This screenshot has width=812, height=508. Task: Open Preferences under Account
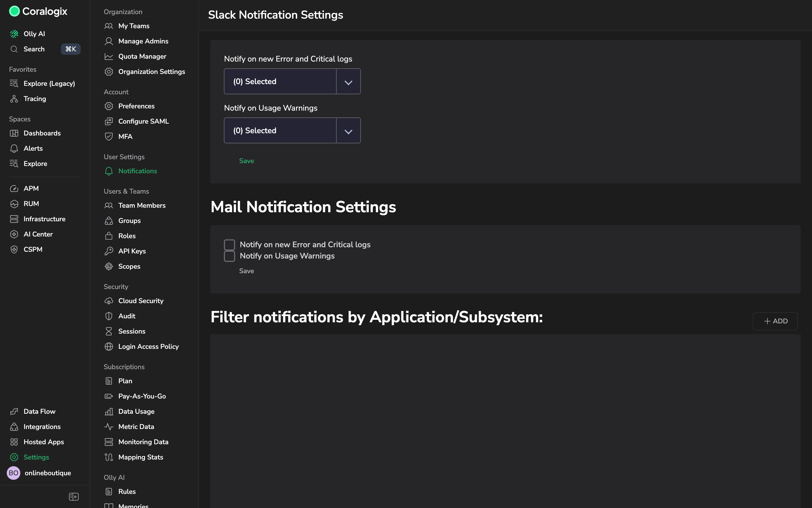point(136,106)
